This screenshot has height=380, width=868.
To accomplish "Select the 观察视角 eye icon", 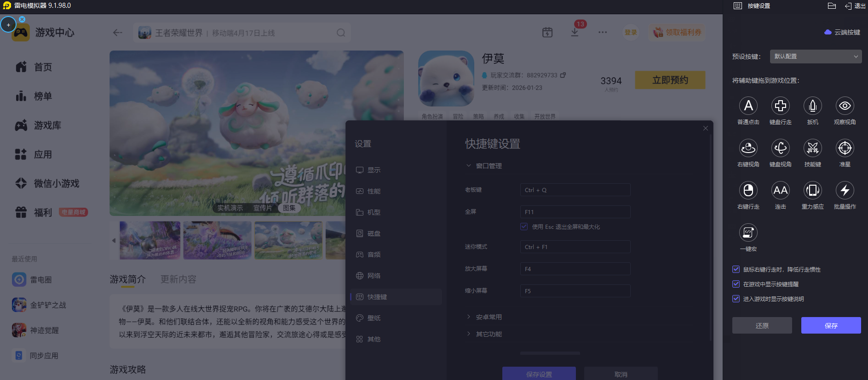I will pyautogui.click(x=845, y=106).
